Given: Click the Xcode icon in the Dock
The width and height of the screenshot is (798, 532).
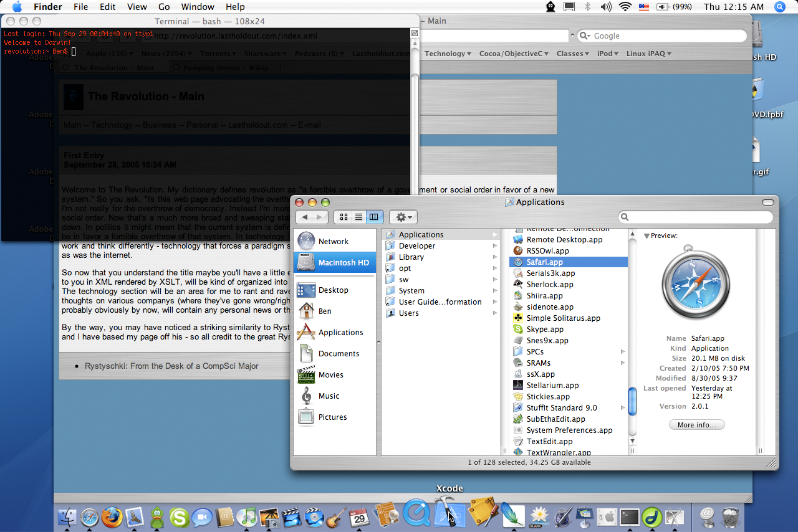Looking at the screenshot, I should coord(450,511).
